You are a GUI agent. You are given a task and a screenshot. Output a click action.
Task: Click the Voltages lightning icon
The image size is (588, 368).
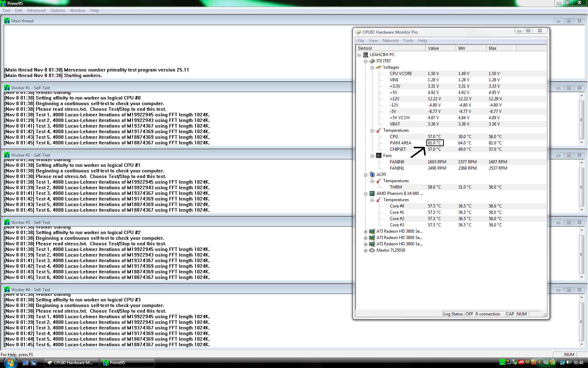tap(379, 67)
